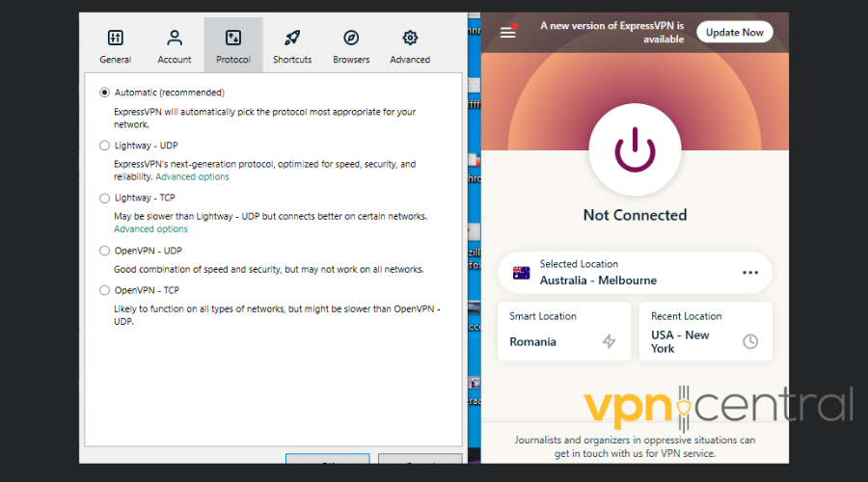
Task: Choose the Lightway - UDP radio button
Action: click(104, 146)
